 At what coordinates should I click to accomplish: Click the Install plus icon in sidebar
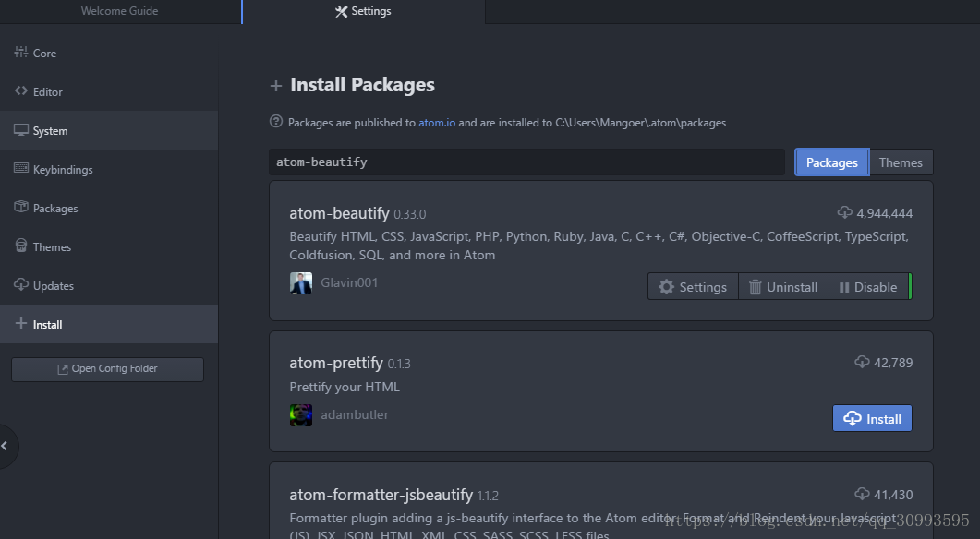click(x=21, y=323)
